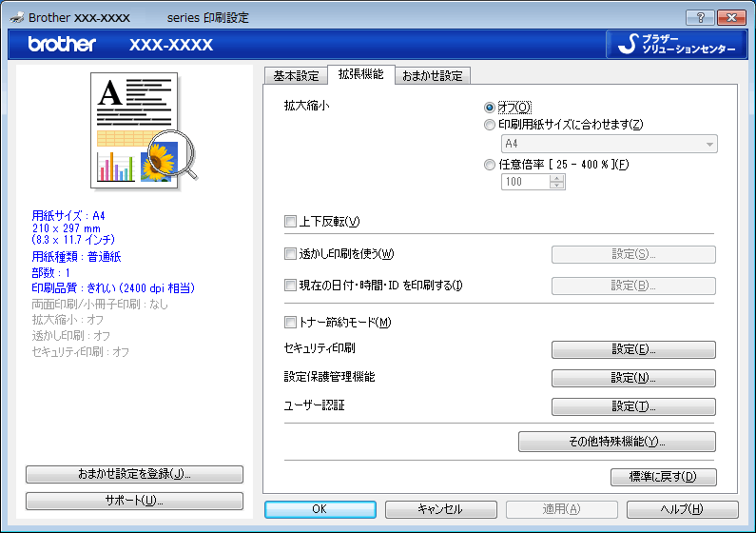
Task: Click セキュリティ印刷 : オフ summary text
Action: coord(81,352)
